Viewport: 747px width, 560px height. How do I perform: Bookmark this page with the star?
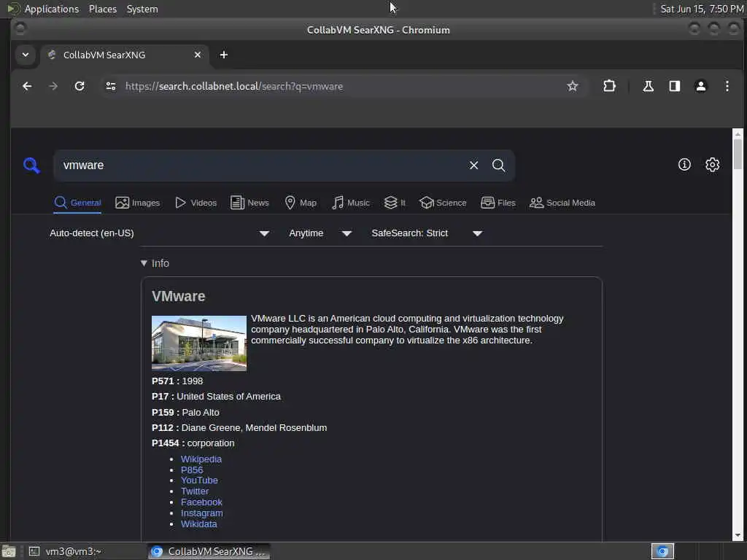click(x=572, y=86)
